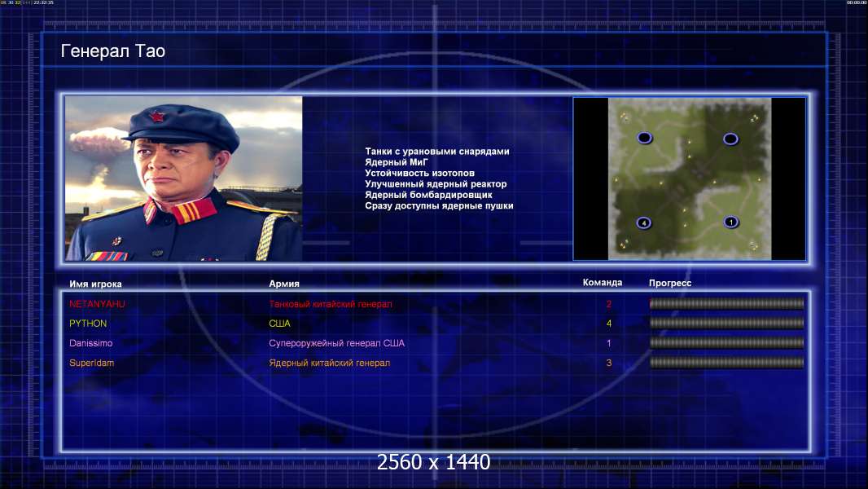Select start position 4 on the map

(644, 223)
